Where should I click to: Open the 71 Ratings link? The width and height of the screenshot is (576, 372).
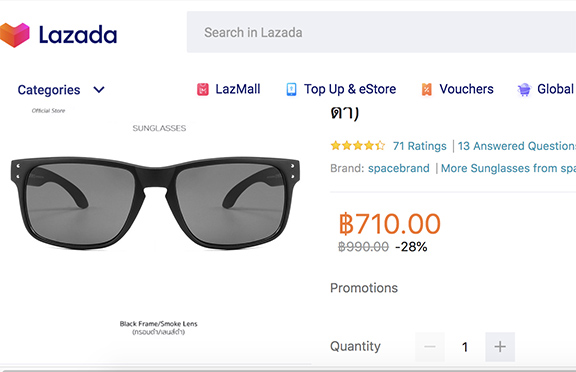420,146
